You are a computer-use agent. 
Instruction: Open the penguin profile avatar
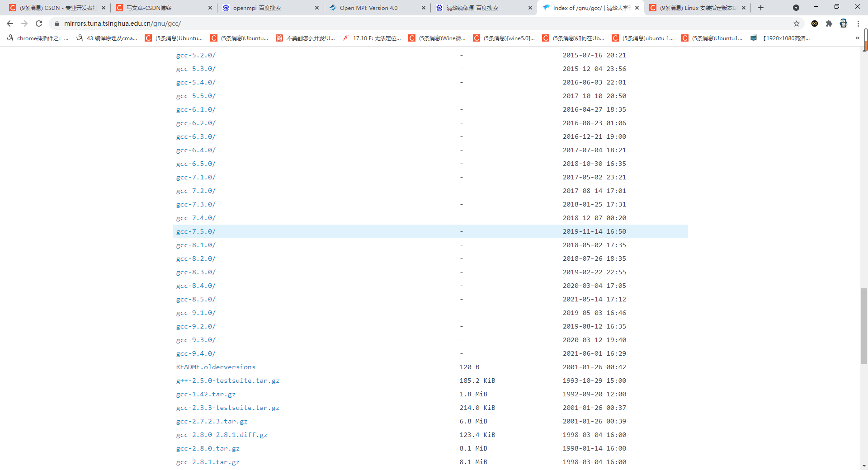click(x=844, y=23)
